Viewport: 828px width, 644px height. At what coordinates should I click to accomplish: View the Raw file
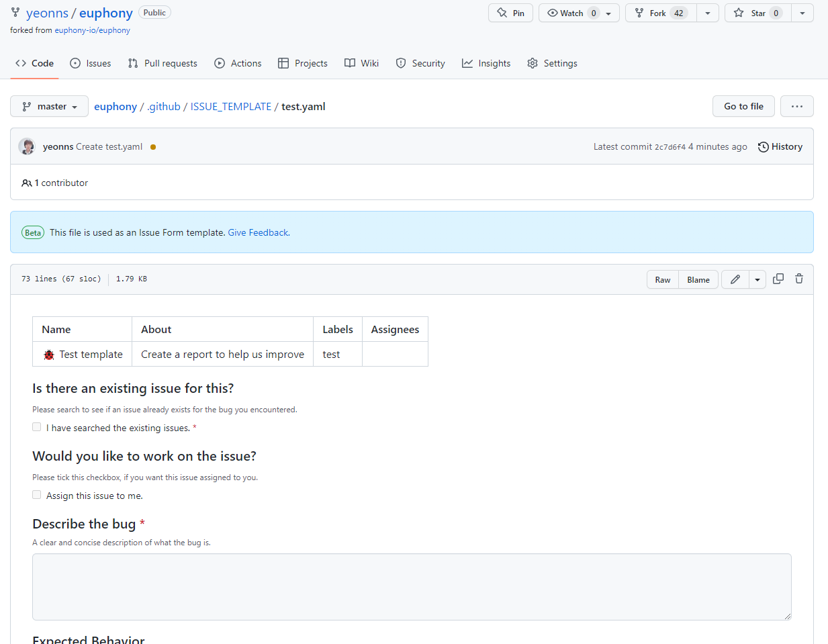[x=663, y=279]
